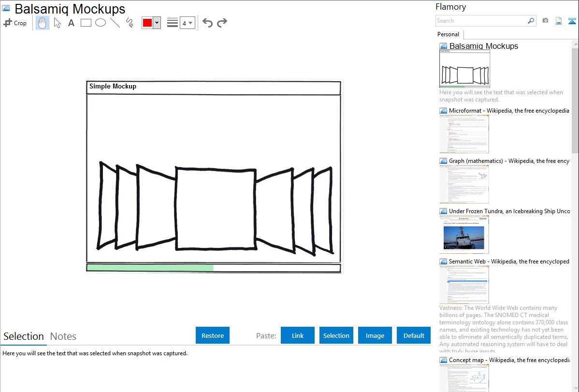Open the color picker dropdown arrow
Image resolution: width=579 pixels, height=392 pixels.
[x=157, y=23]
